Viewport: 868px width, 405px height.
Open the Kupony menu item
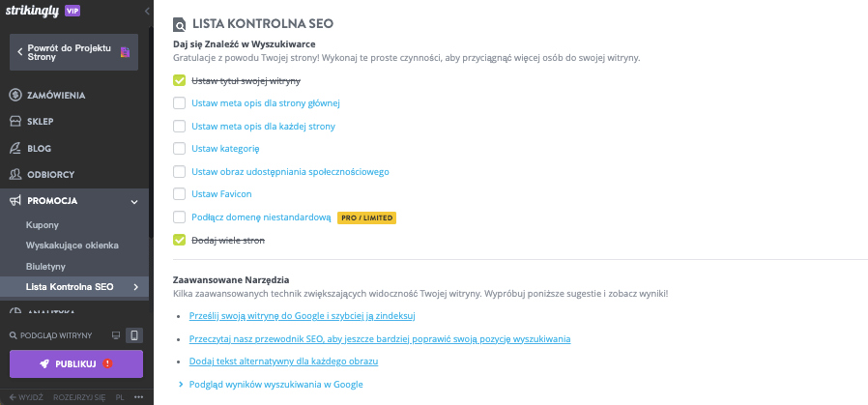tap(43, 225)
